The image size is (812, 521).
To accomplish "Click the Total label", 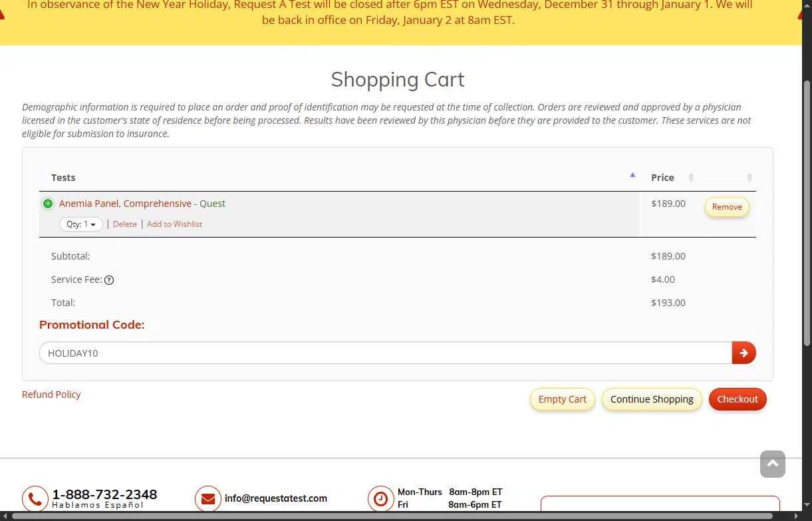I will (x=63, y=303).
